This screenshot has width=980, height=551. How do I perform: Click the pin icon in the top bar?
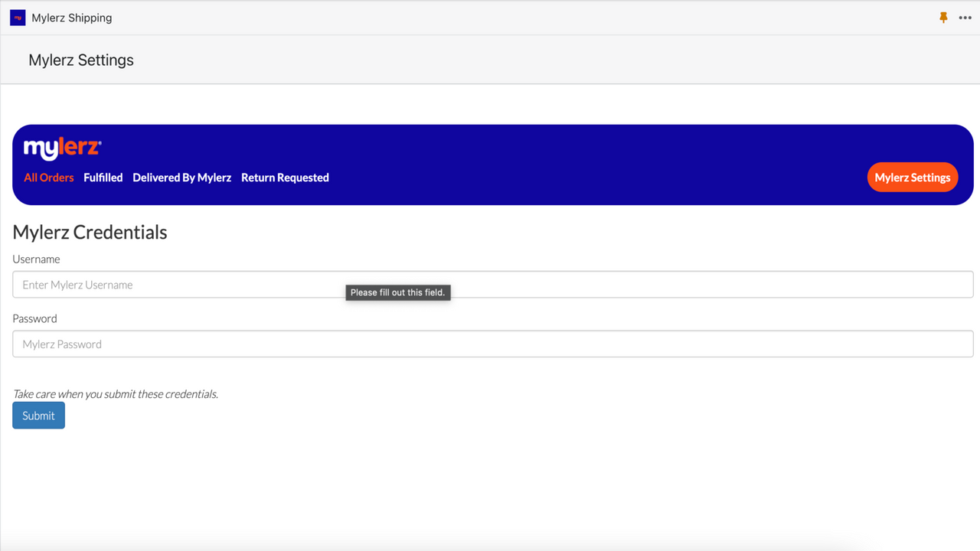(x=943, y=17)
